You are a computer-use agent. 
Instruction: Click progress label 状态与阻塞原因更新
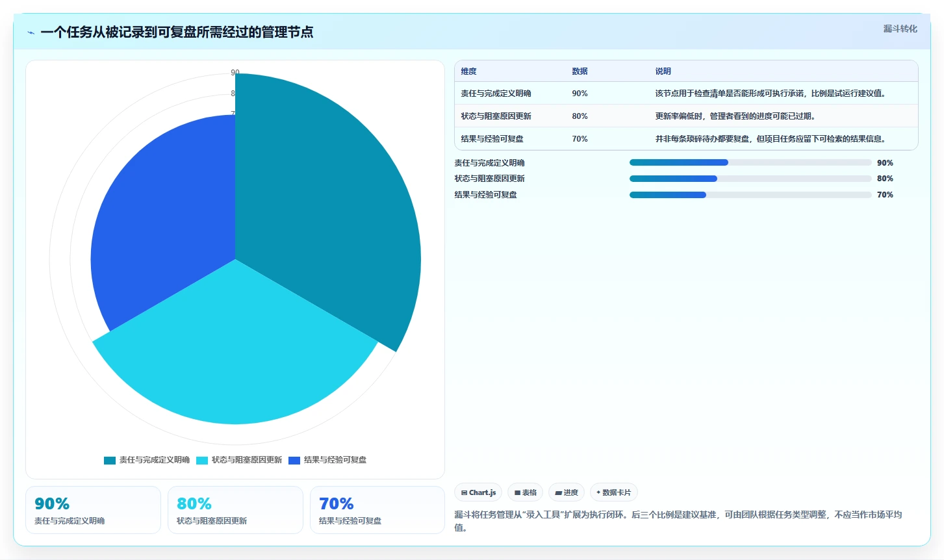coord(489,179)
